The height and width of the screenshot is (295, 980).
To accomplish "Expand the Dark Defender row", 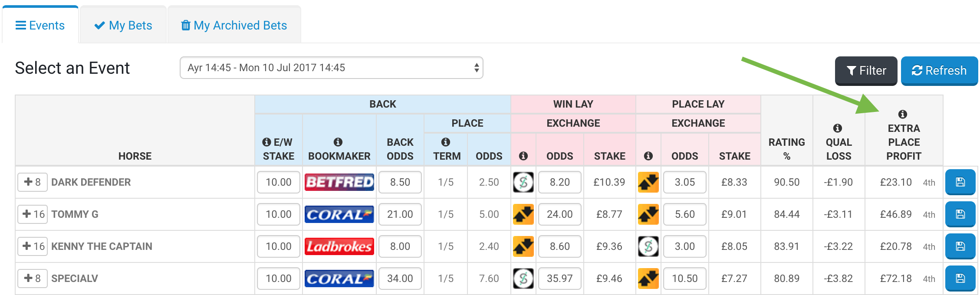I will [x=32, y=182].
